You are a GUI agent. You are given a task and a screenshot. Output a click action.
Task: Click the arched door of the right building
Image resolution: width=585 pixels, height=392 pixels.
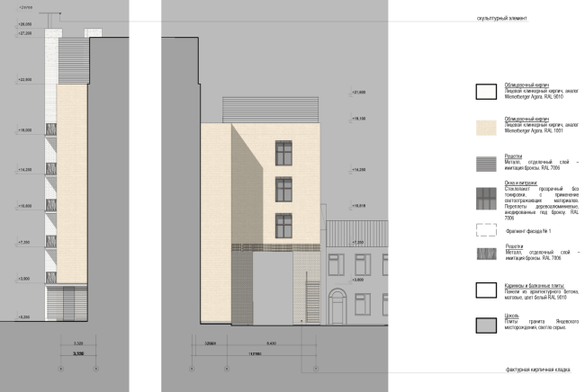coord(337,307)
